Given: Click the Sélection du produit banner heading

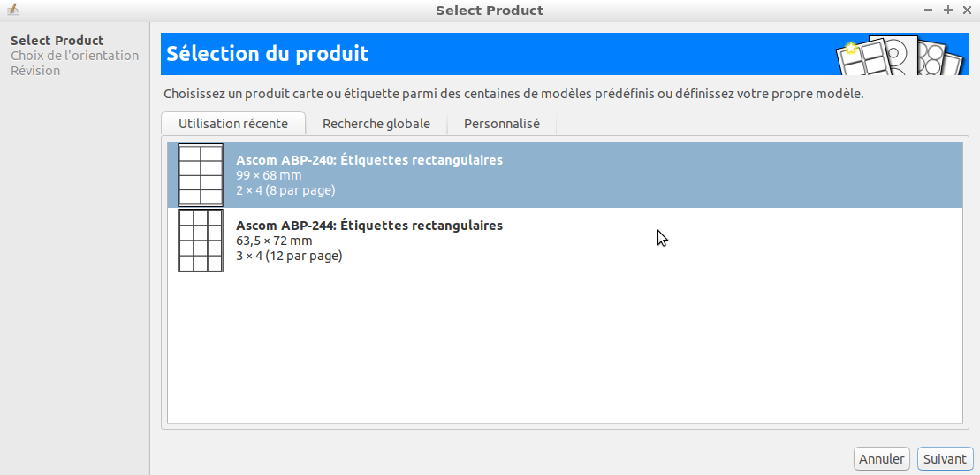Looking at the screenshot, I should coord(268,54).
